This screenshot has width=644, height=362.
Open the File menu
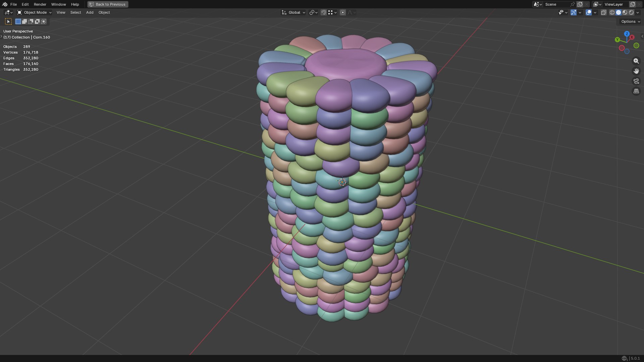(13, 4)
